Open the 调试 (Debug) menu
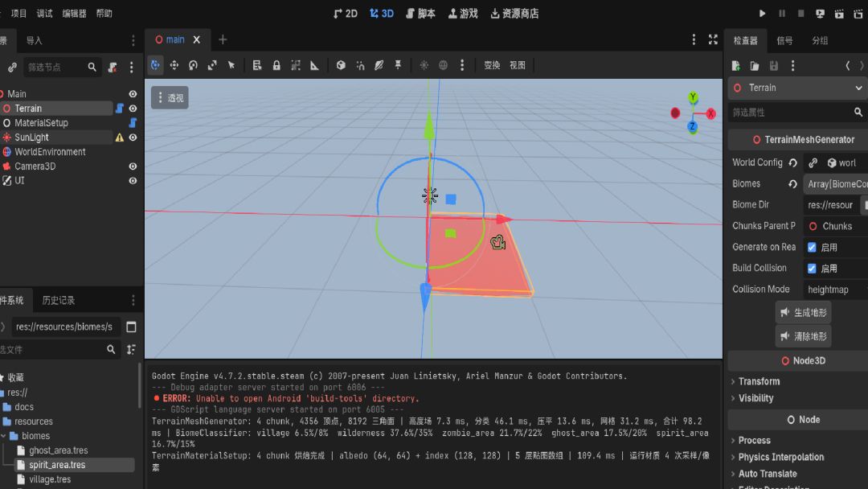The width and height of the screenshot is (868, 489). (x=45, y=14)
